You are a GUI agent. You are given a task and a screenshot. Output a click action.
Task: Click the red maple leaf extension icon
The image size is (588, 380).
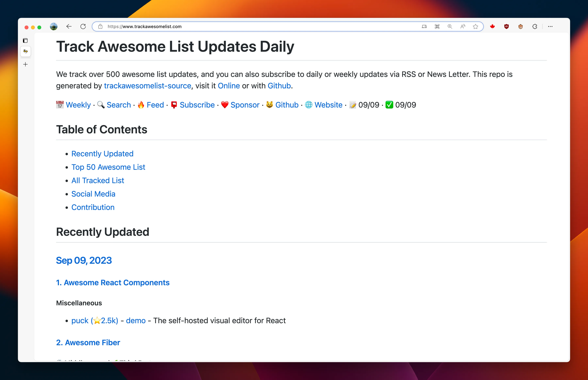point(492,26)
